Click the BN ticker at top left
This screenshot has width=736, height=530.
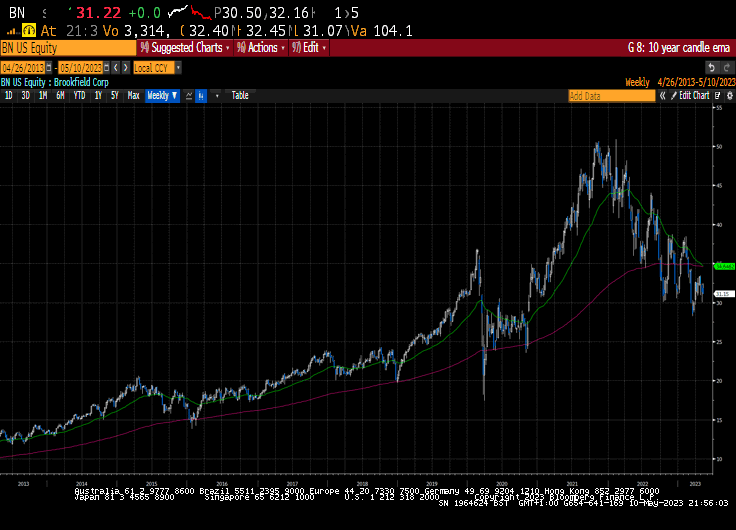tap(17, 13)
